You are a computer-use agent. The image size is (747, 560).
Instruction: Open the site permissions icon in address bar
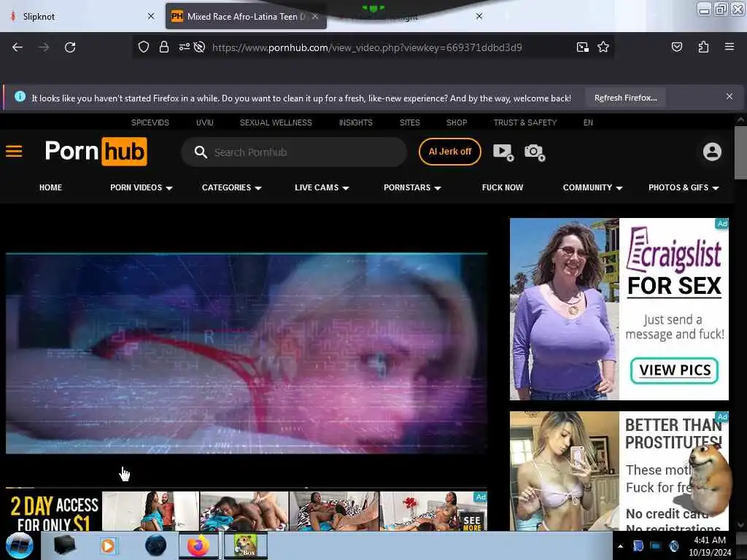click(x=184, y=47)
